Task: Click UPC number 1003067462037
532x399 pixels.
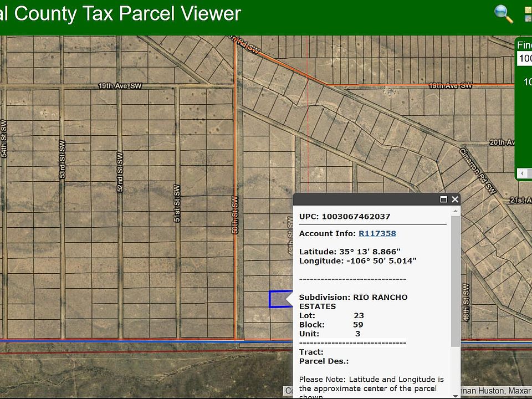Action: [x=356, y=217]
